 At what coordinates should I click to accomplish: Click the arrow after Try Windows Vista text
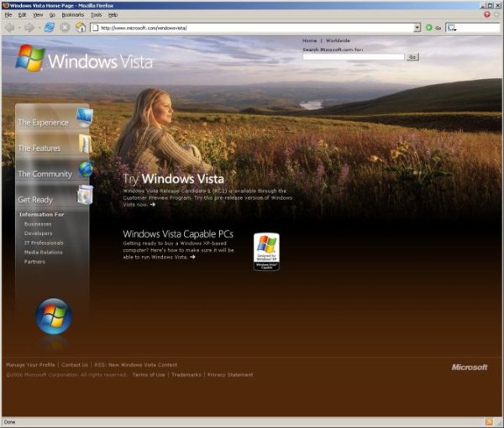tap(152, 205)
